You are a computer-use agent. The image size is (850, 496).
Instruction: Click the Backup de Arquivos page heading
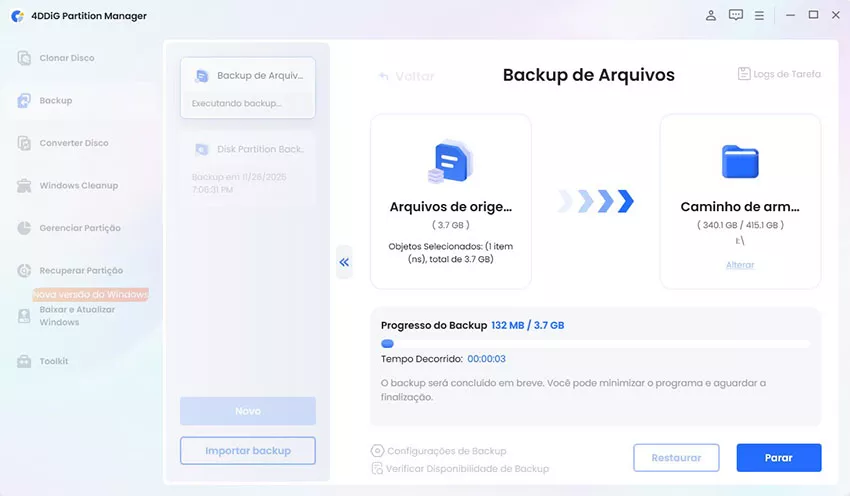[589, 75]
